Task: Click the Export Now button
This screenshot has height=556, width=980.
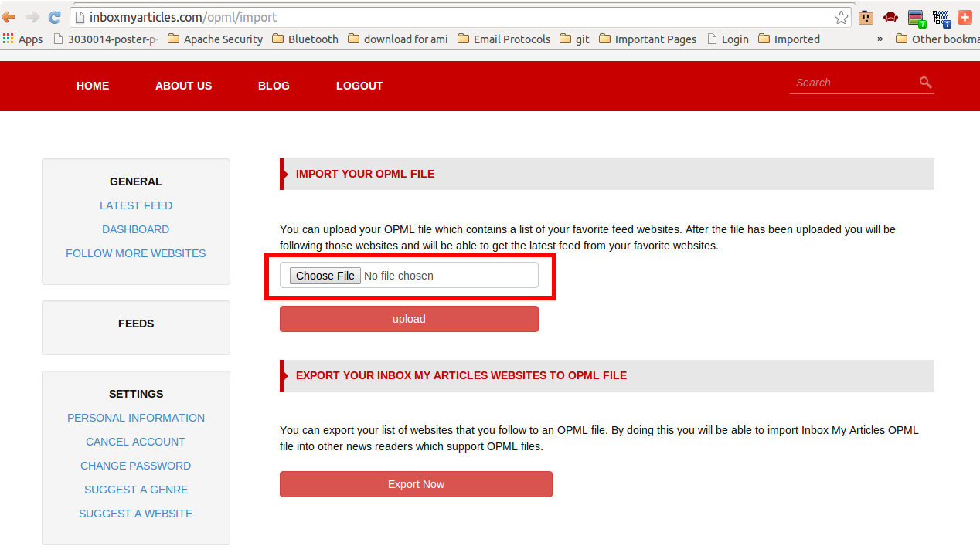Action: (x=416, y=484)
